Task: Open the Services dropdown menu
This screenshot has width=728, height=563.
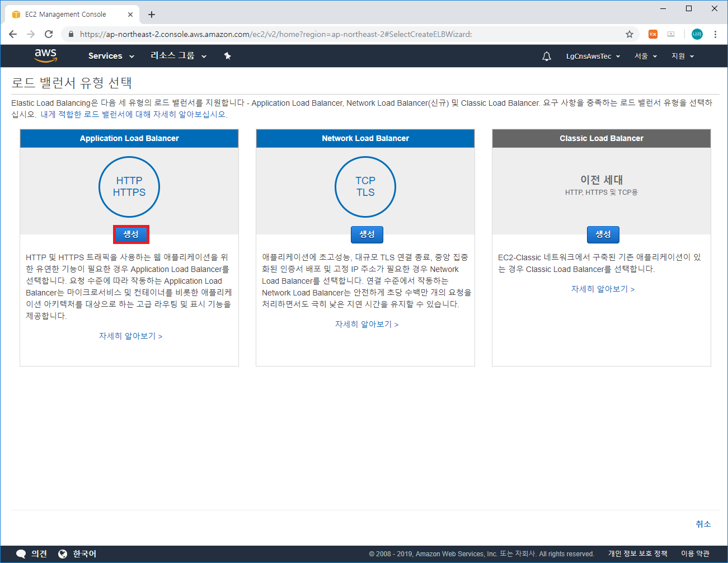Action: (x=111, y=56)
